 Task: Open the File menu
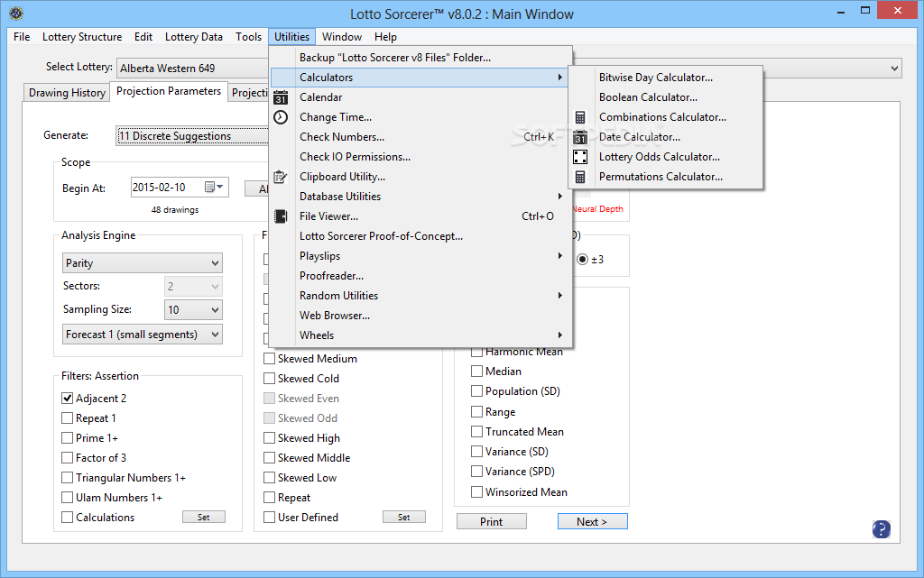22,36
